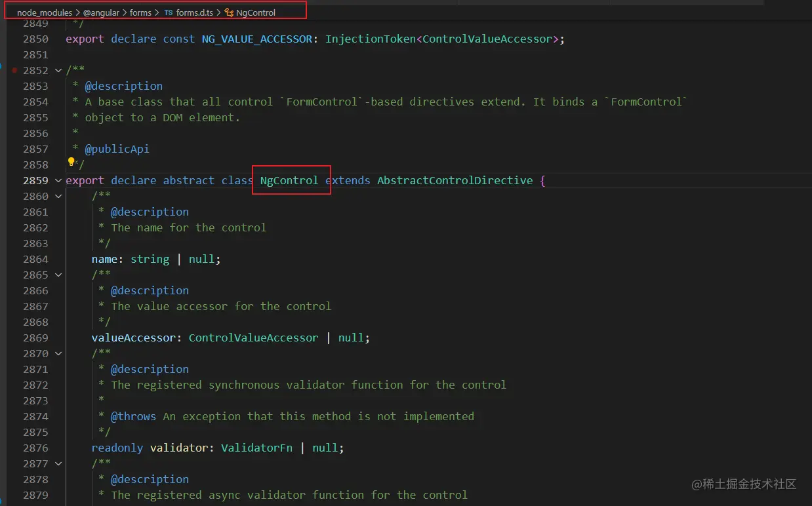812x506 pixels.
Task: Click line number 2850 in the gutter
Action: click(x=35, y=39)
